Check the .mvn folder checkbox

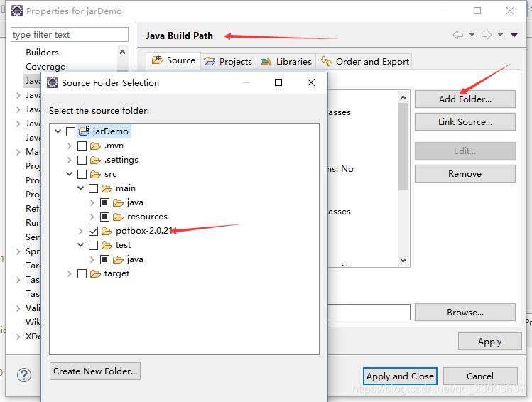pos(82,146)
